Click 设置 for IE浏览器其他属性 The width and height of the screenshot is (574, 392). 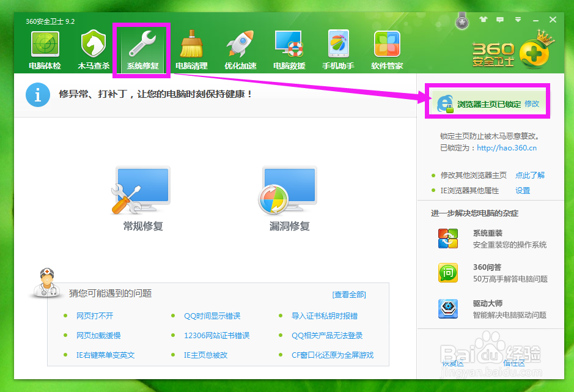(523, 191)
